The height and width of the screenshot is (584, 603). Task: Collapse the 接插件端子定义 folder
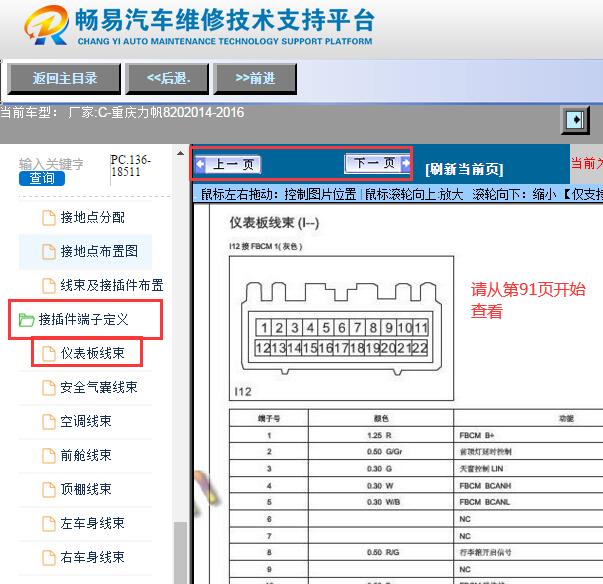pos(83,319)
